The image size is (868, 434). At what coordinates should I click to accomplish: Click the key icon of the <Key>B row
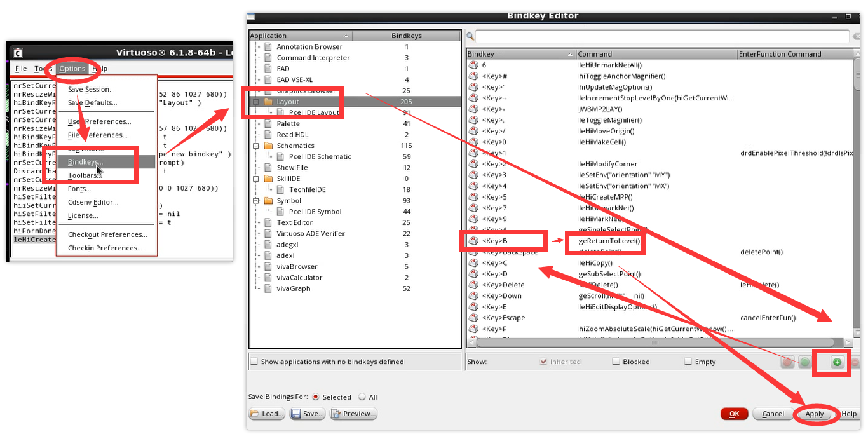pyautogui.click(x=473, y=241)
